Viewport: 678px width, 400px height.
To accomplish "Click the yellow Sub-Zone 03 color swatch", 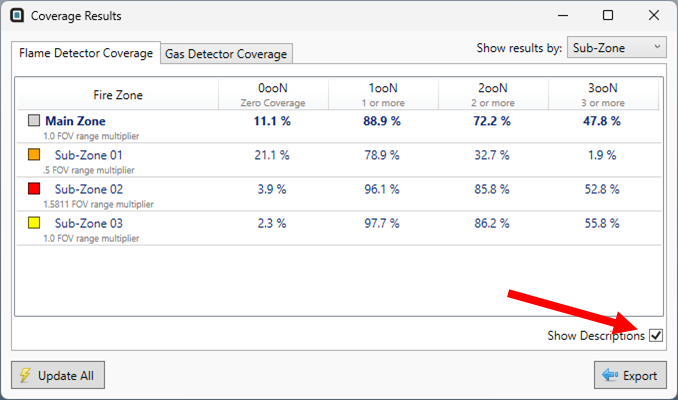I will pyautogui.click(x=34, y=223).
